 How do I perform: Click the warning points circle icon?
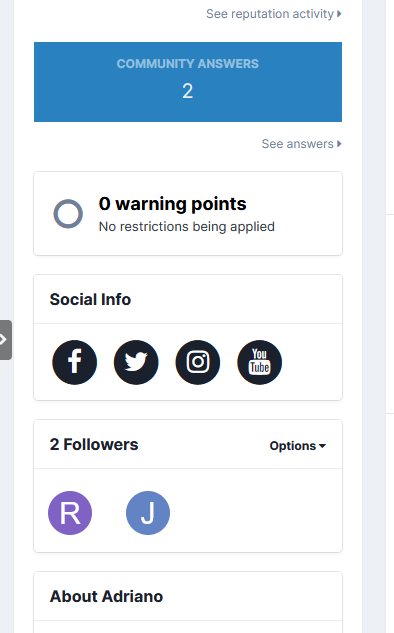68,214
